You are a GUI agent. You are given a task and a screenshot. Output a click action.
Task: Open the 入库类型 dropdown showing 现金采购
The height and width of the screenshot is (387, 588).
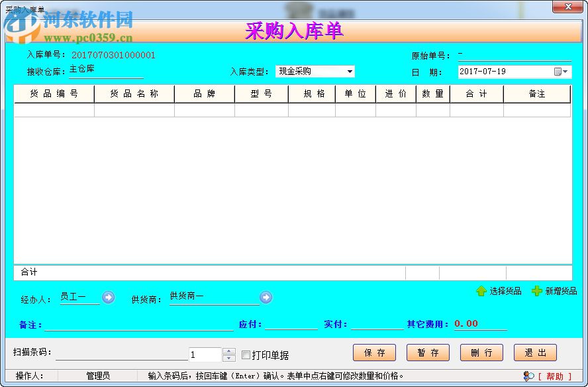click(349, 71)
